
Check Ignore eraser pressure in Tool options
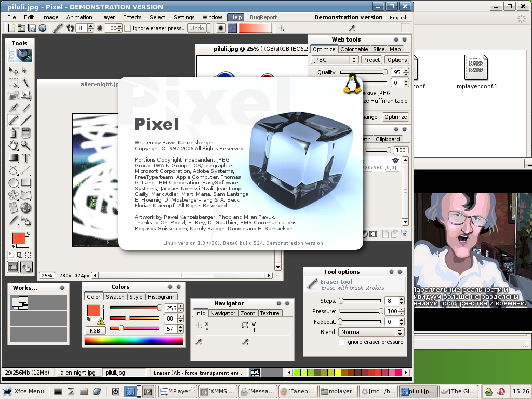[341, 342]
